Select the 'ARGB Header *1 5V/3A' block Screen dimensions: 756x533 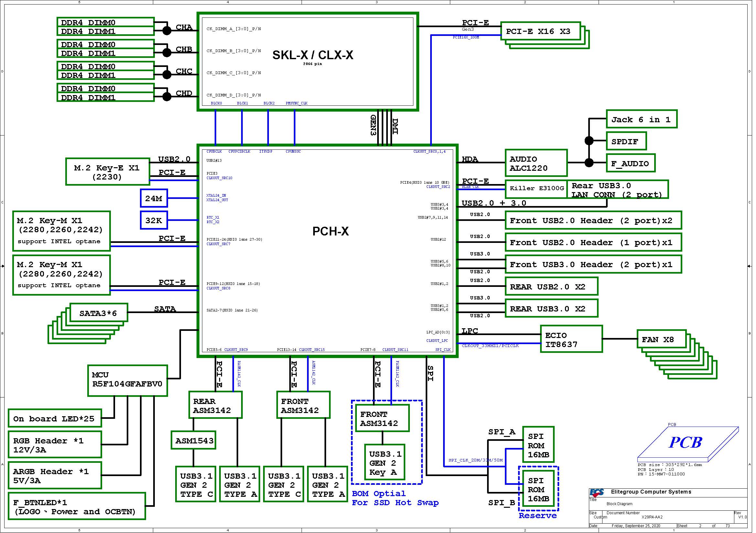(55, 476)
